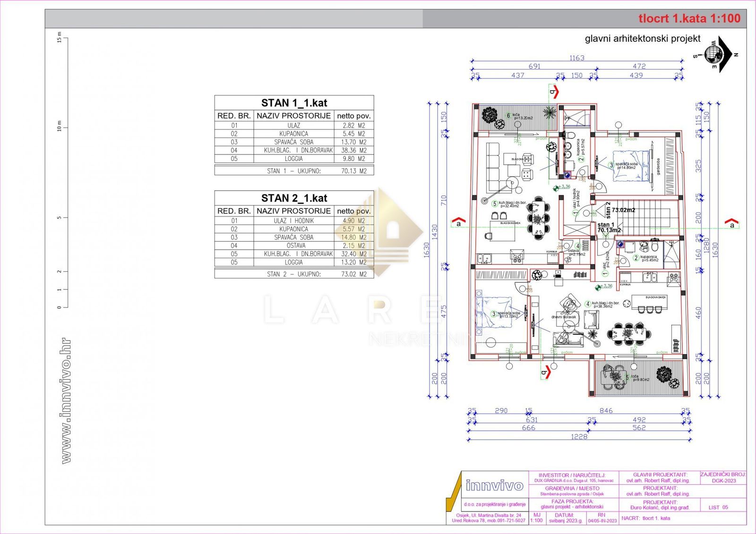756x534 pixels.
Task: Click the 'ULAZ I HODNIK' room name
Action: [x=294, y=221]
